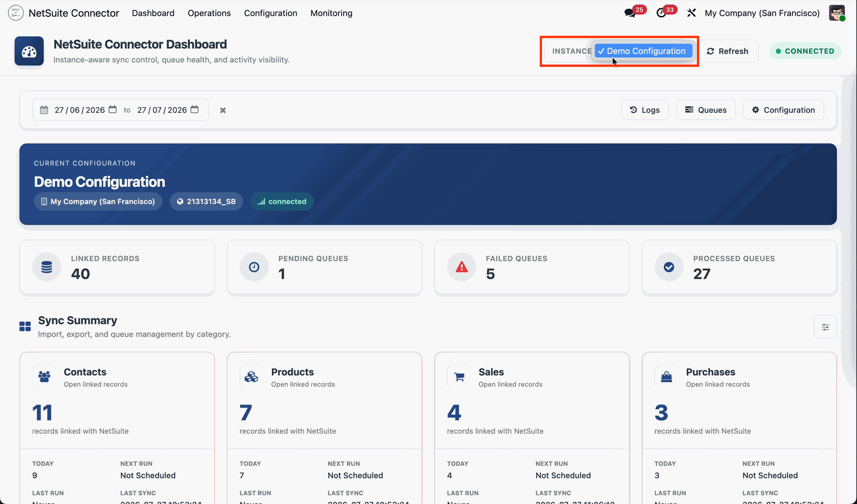Click the Sales Next Run 'Not Scheduled' value
Image resolution: width=857 pixels, height=504 pixels.
point(563,475)
